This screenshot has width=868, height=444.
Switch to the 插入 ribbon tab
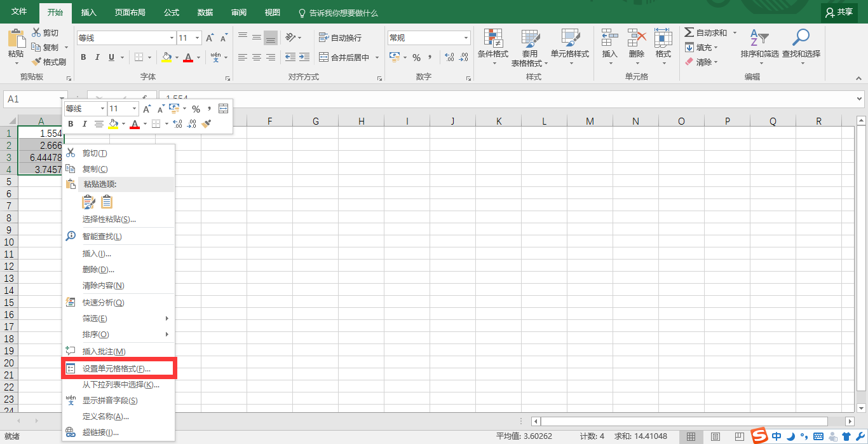coord(89,13)
